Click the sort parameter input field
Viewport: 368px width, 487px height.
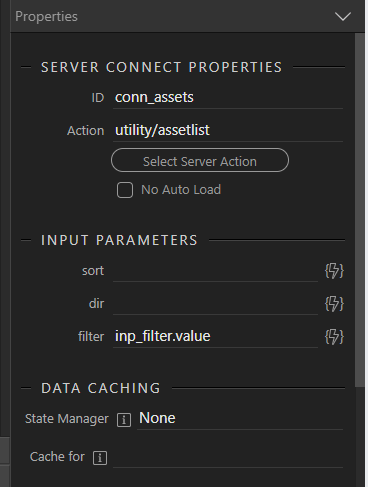pos(215,271)
